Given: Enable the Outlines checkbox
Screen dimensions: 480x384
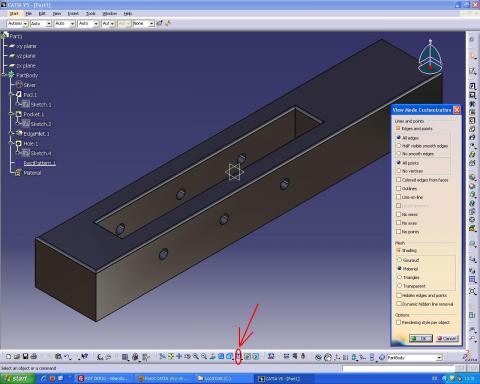Looking at the screenshot, I should [x=398, y=188].
